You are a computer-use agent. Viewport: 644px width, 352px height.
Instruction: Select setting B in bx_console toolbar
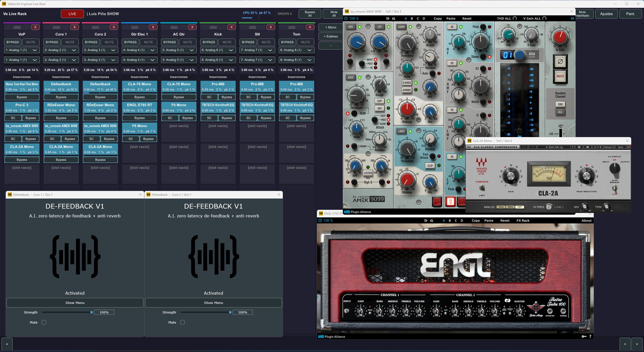(x=412, y=18)
